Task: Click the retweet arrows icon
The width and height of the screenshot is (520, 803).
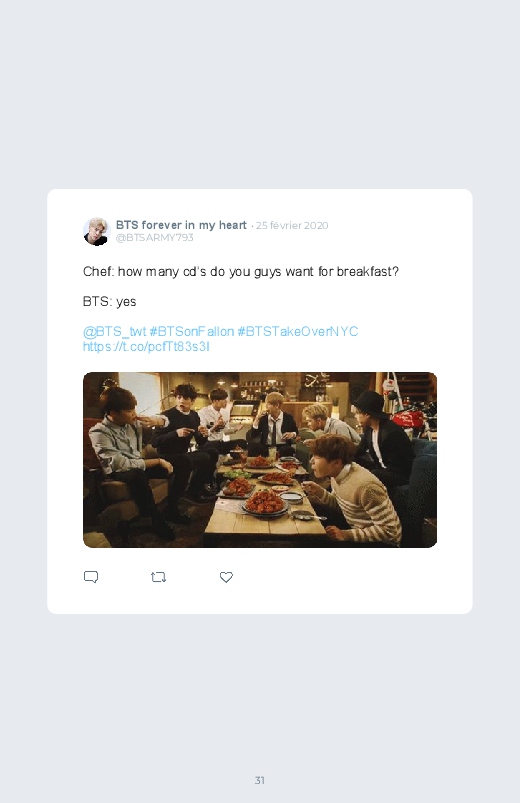Action: (158, 577)
